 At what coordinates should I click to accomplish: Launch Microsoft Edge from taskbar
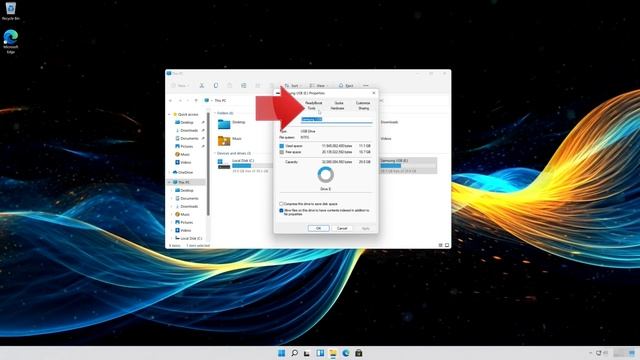(x=346, y=353)
